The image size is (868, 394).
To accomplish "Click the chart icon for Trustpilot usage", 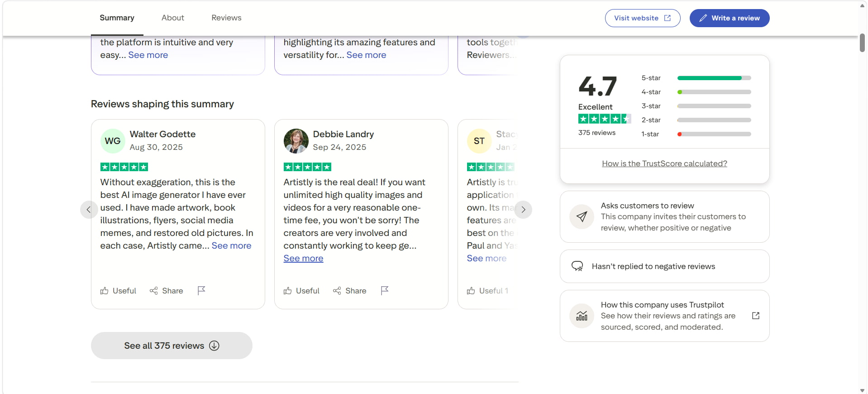I will click(x=582, y=316).
